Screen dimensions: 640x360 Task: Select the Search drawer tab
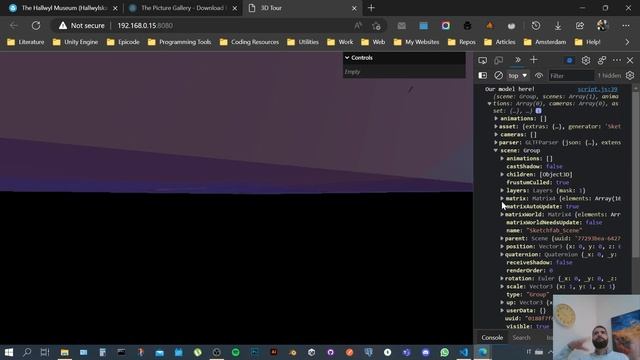(521, 338)
